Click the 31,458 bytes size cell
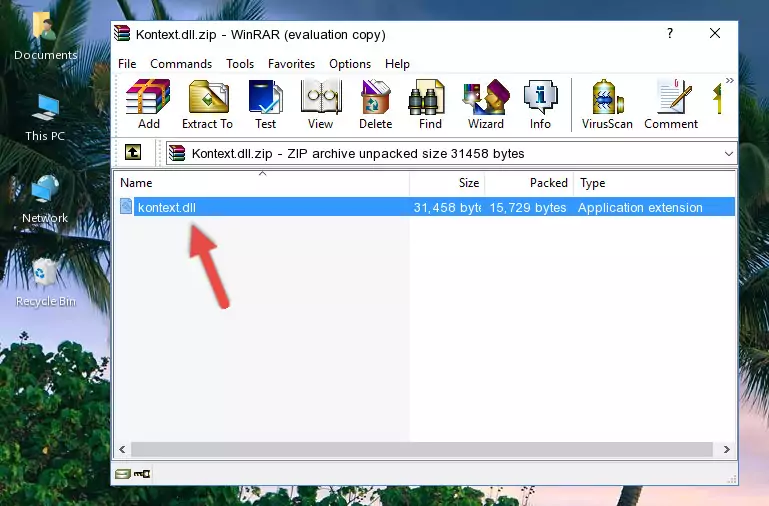Viewport: 769px width, 506px height. (x=447, y=207)
